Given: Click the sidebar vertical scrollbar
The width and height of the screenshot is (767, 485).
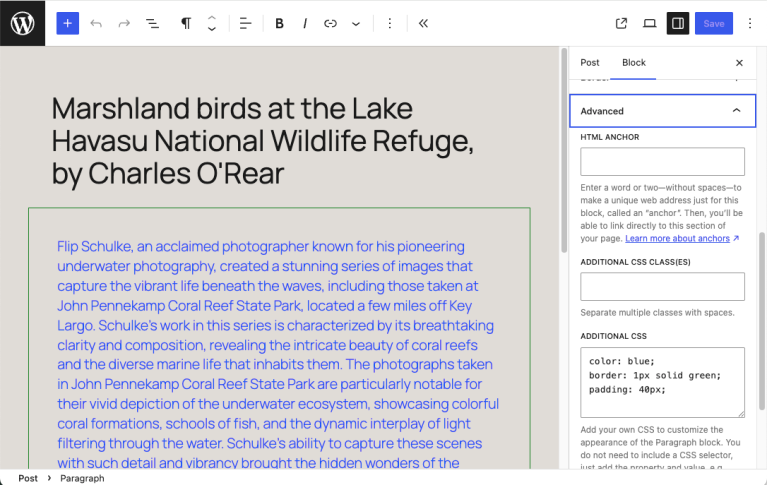Looking at the screenshot, I should (x=762, y=321).
